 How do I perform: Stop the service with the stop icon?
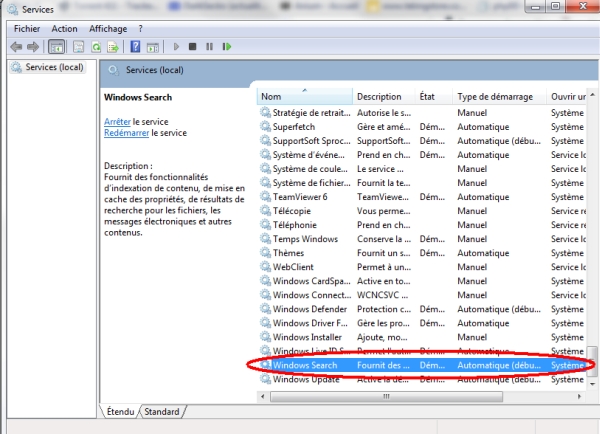tap(192, 47)
